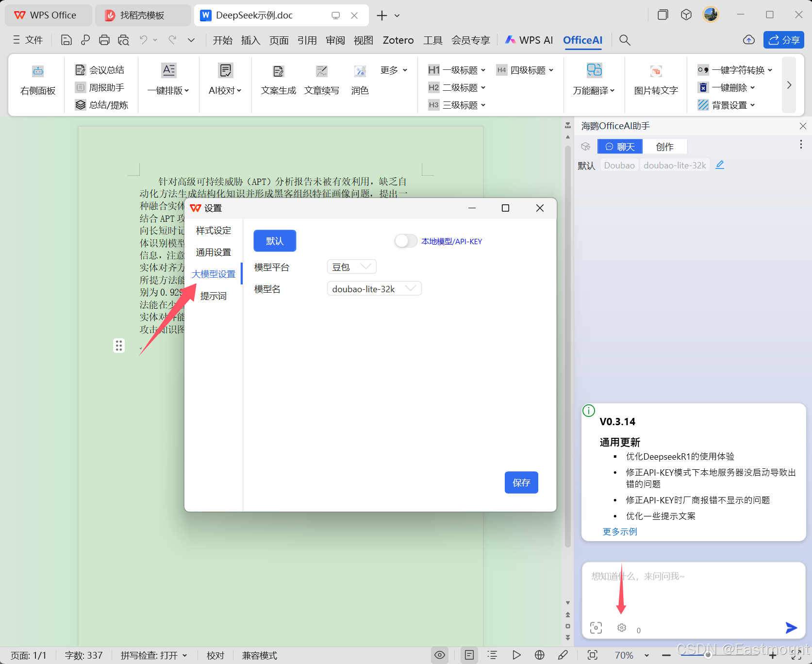
Task: Open the 文件 menu
Action: 28,40
